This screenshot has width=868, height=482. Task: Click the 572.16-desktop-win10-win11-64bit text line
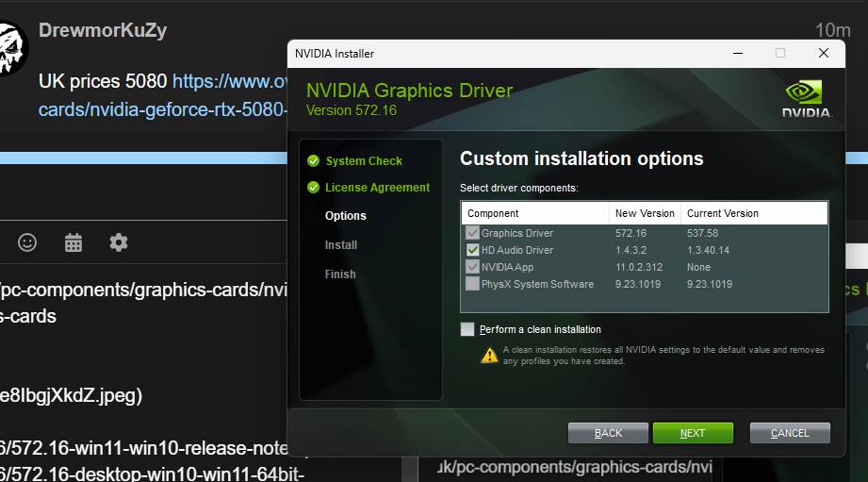pyautogui.click(x=152, y=474)
